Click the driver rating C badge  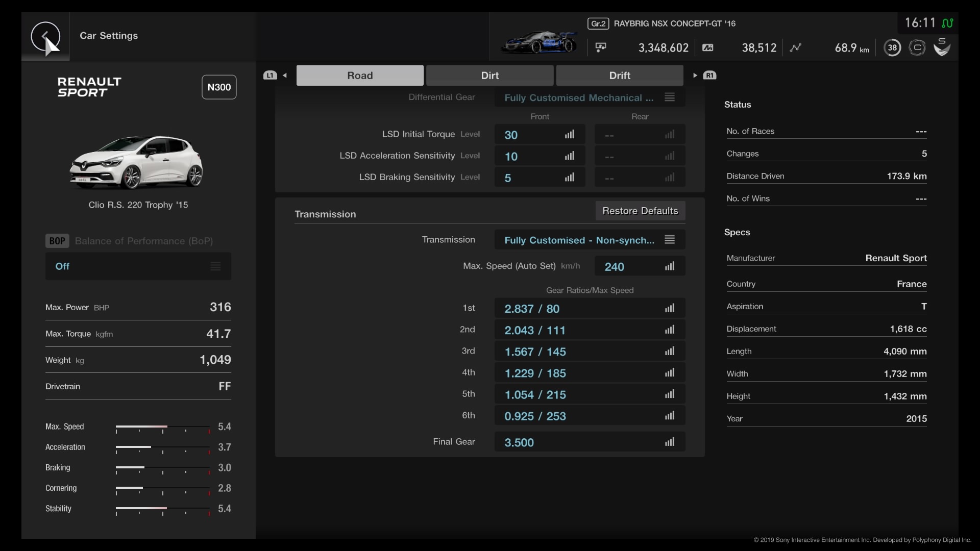click(917, 48)
